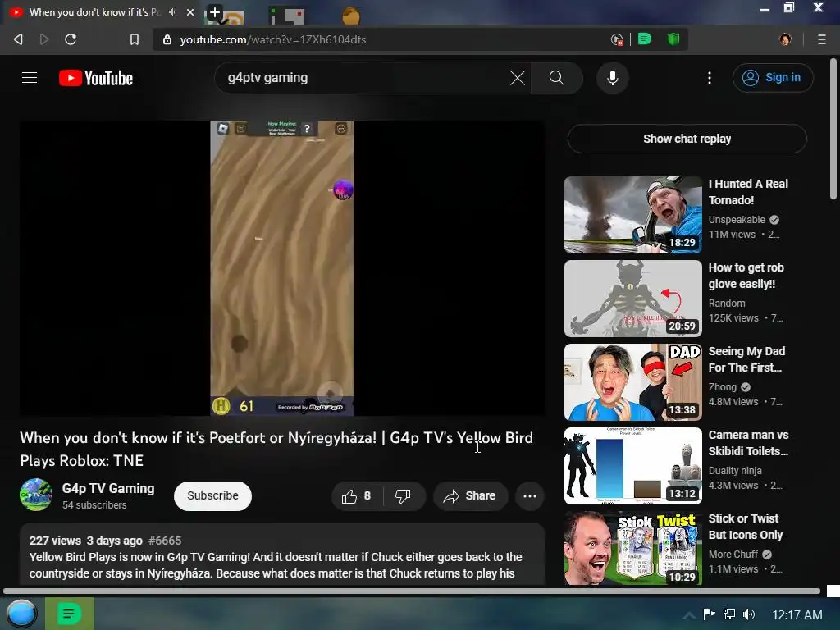Click title Stick or Twist But Icons Only
Screen dimensions: 840x630
pyautogui.click(x=745, y=527)
